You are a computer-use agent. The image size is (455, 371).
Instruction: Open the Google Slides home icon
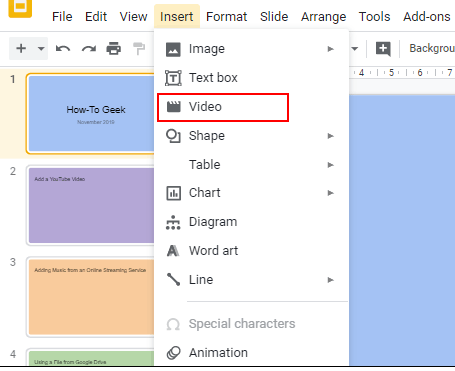click(x=20, y=8)
